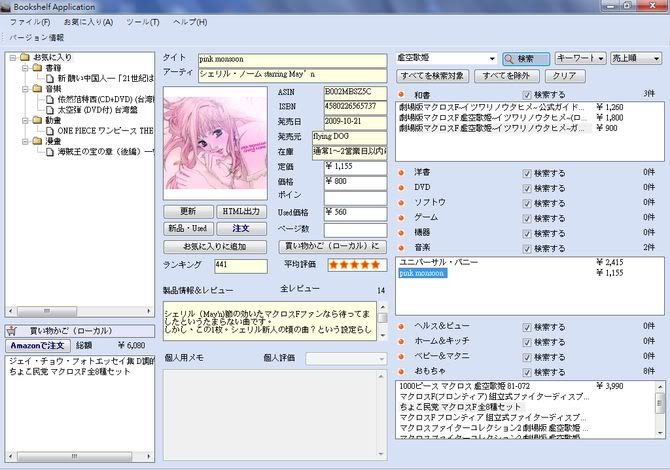The width and height of the screenshot is (670, 470).
Task: Click orange bullet icon beside 和書
Action: tap(401, 94)
